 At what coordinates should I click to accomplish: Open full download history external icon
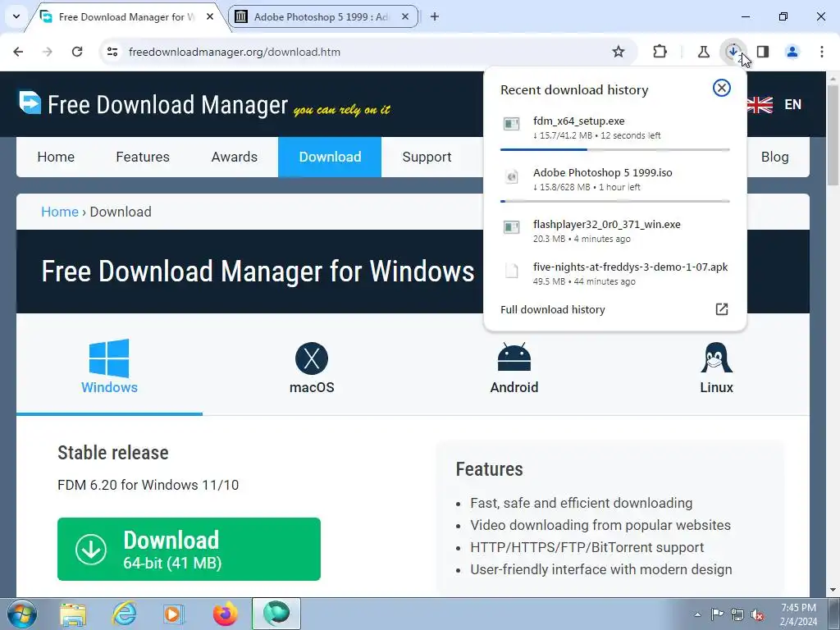722,309
